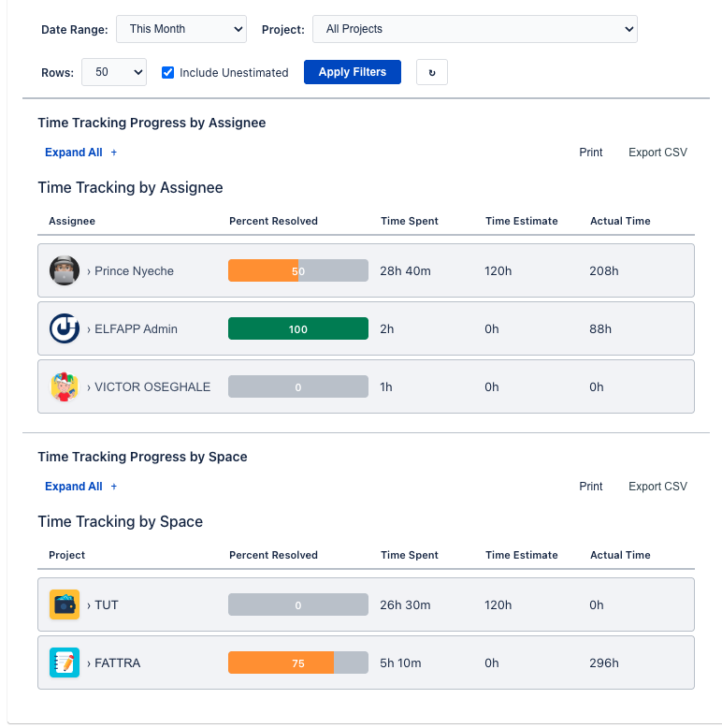Open the Date Range dropdown
722x728 pixels.
pyautogui.click(x=180, y=29)
